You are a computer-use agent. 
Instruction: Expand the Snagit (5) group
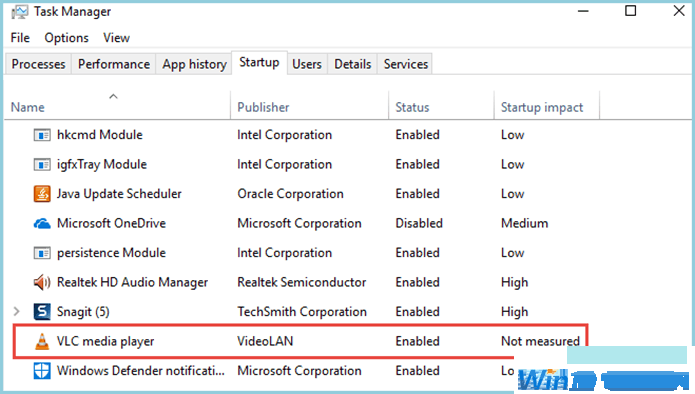point(16,312)
